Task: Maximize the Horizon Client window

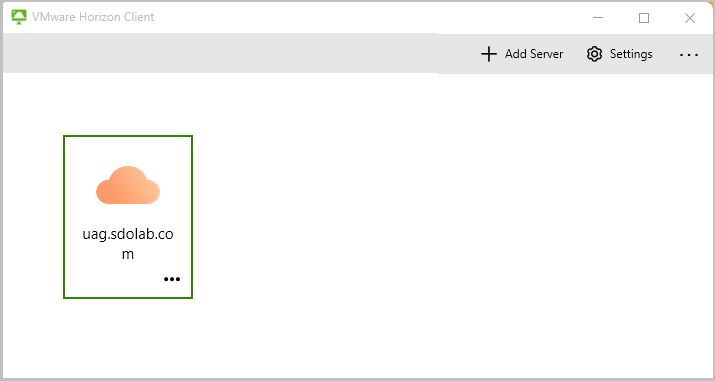Action: pyautogui.click(x=644, y=18)
